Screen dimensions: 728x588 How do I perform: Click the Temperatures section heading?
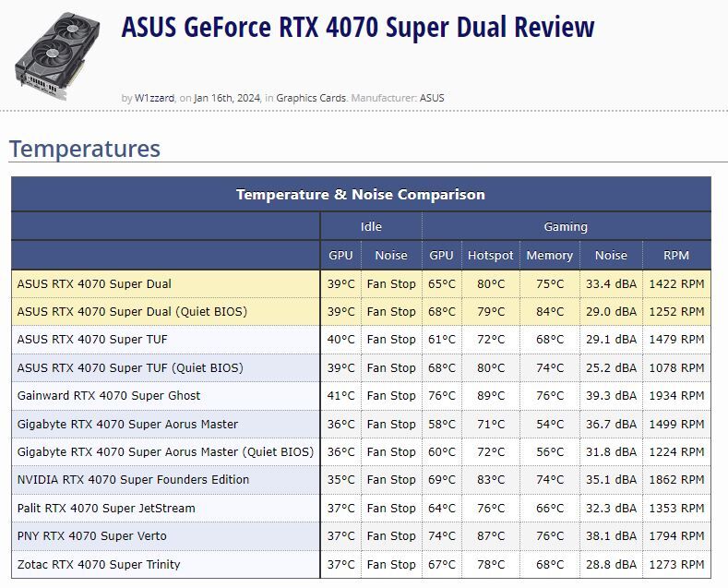(x=85, y=149)
